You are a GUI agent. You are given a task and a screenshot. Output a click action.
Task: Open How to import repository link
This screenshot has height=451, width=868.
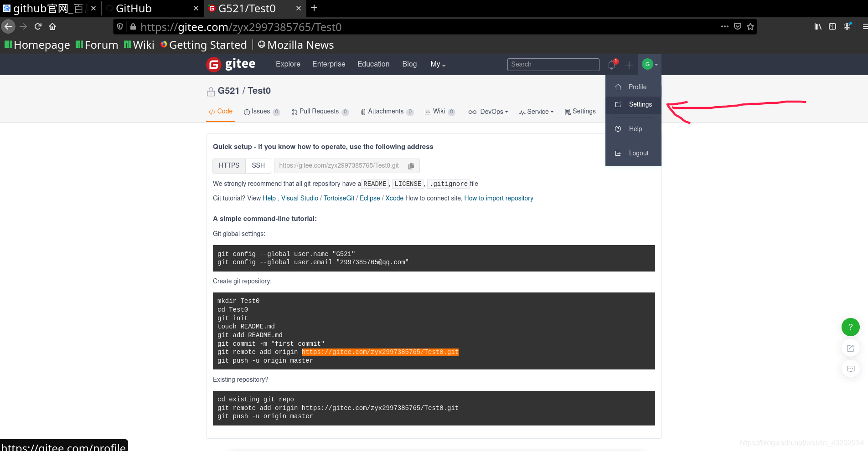(x=499, y=198)
